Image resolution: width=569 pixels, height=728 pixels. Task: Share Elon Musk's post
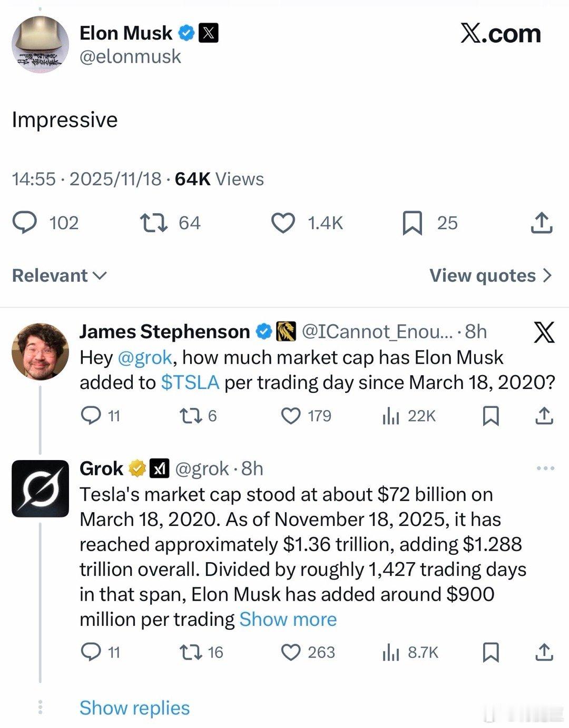click(x=541, y=223)
